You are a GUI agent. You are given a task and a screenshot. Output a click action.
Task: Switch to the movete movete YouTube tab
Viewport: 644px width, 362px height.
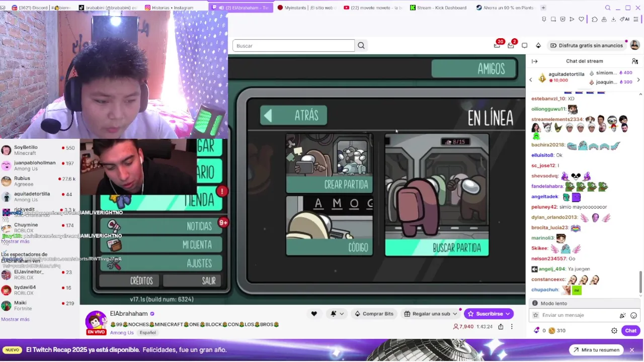[x=373, y=8]
